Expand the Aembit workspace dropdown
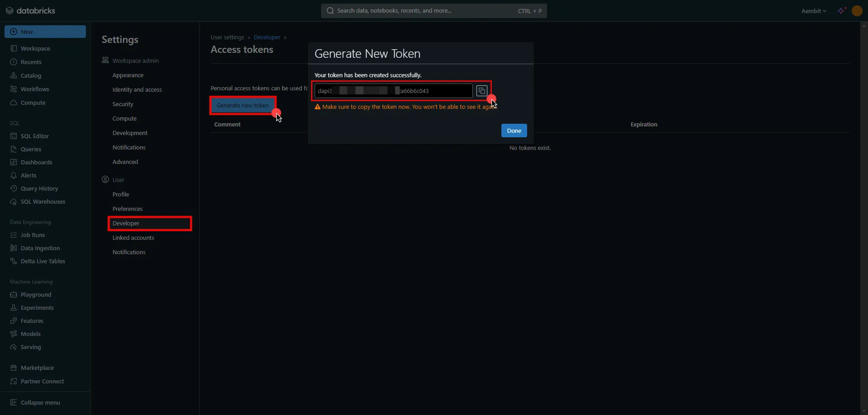Viewport: 868px width, 415px height. click(x=813, y=11)
